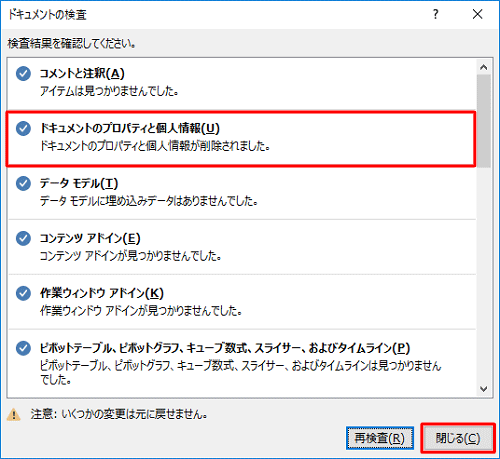Click the ドキュメントの検査 title bar text
Image resolution: width=500 pixels, height=459 pixels.
pyautogui.click(x=47, y=15)
